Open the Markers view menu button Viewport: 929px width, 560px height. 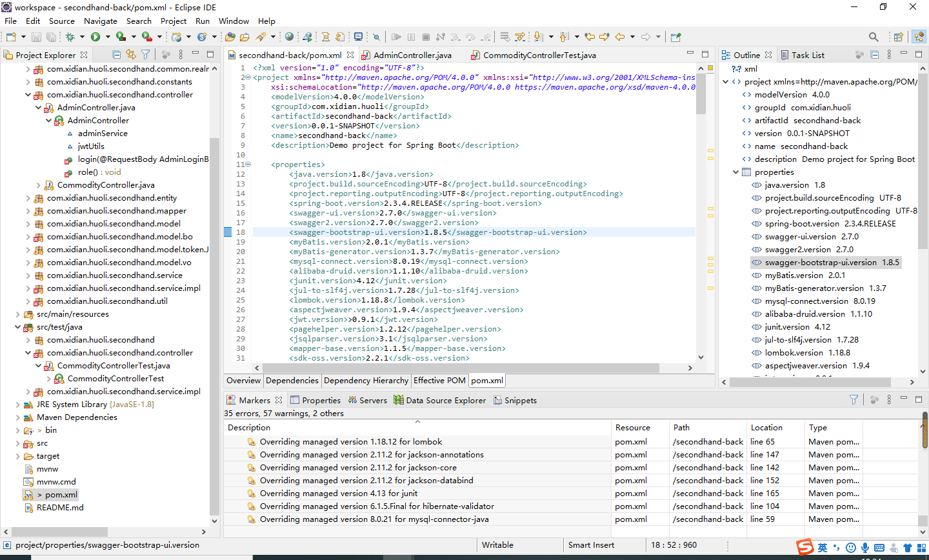tap(889, 399)
